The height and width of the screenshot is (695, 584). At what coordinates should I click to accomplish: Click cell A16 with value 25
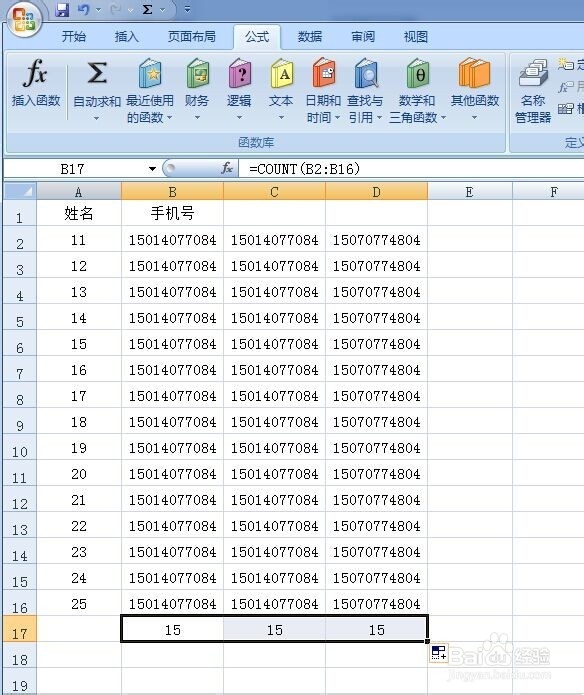[x=78, y=603]
